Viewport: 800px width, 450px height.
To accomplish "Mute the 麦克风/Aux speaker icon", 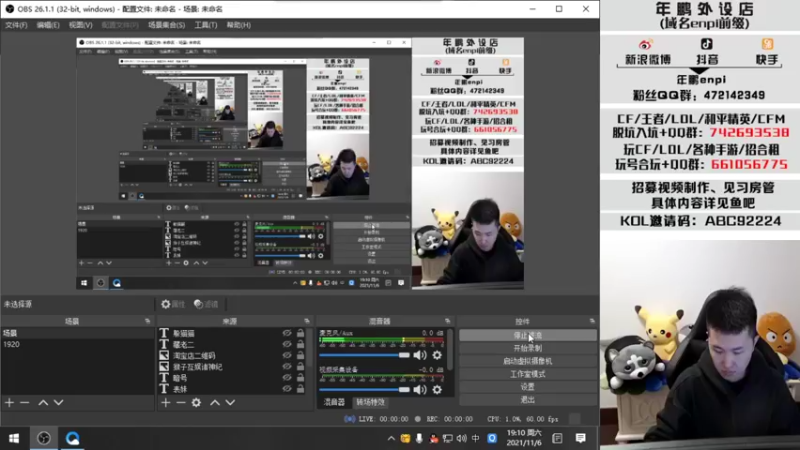I will point(420,355).
